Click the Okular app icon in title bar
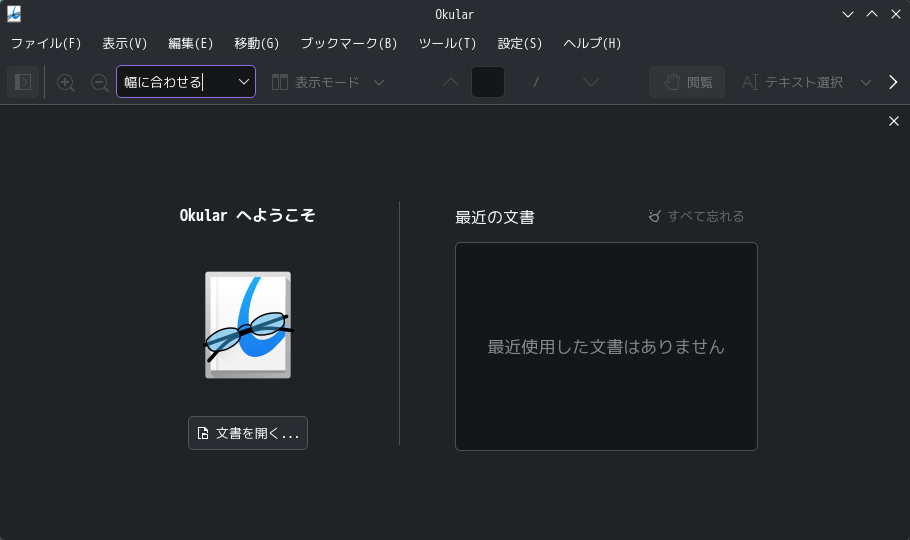The image size is (910, 540). 14,14
